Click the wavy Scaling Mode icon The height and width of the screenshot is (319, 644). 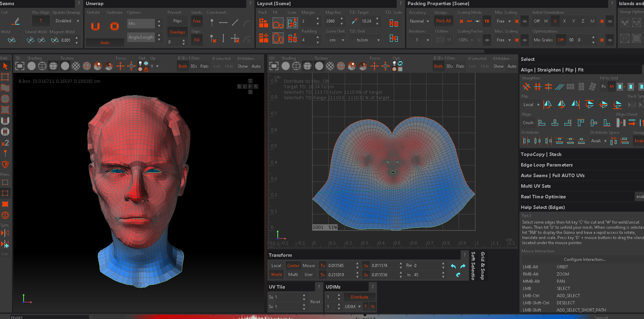click(469, 21)
